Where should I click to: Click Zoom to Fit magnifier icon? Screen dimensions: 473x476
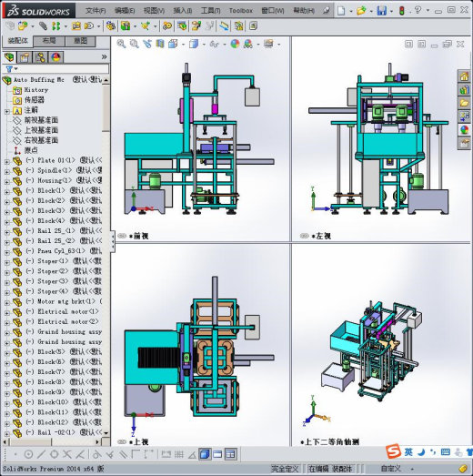(121, 44)
